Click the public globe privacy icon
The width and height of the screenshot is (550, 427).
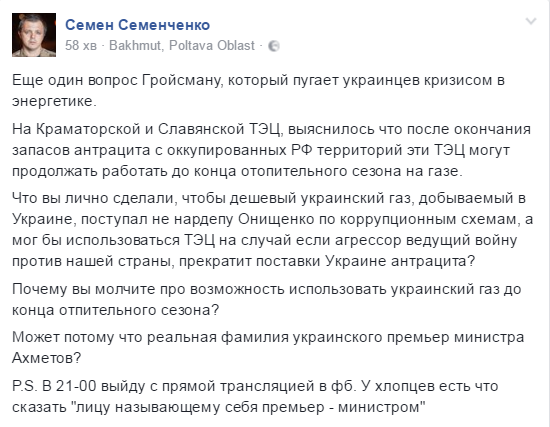point(274,46)
